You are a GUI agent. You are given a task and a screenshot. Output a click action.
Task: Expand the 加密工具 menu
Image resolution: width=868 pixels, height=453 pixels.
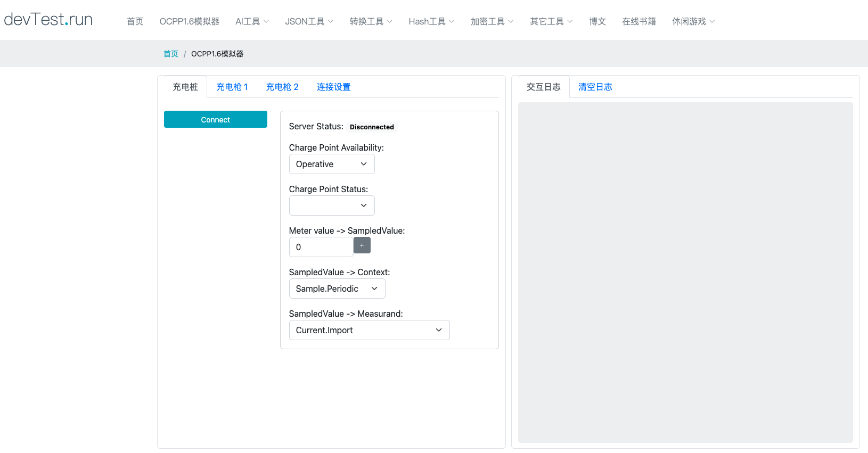tap(492, 21)
